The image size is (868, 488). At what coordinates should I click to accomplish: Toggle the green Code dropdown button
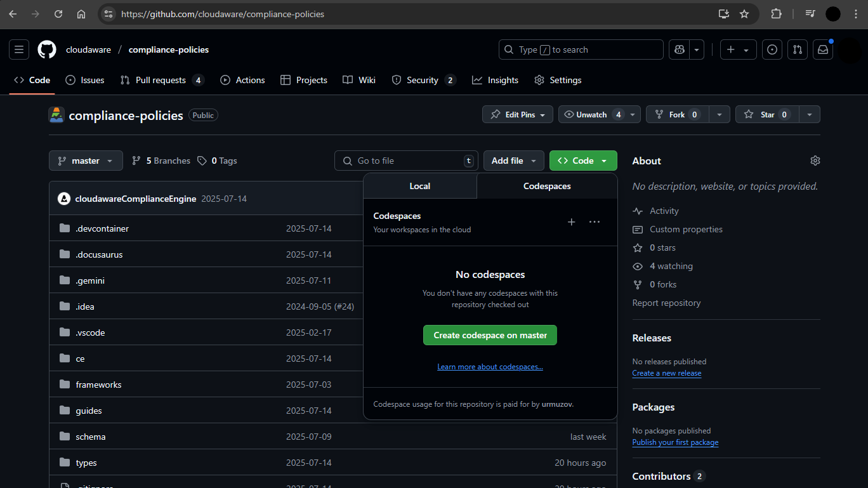coord(583,161)
